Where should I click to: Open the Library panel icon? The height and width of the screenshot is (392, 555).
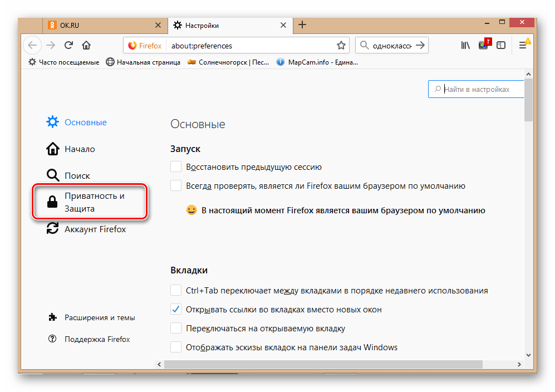tap(465, 46)
